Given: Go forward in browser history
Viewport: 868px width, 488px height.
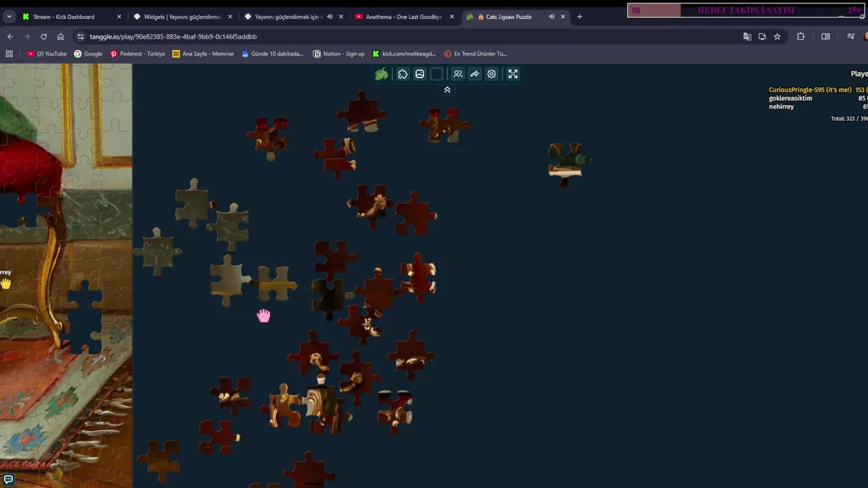Looking at the screenshot, I should 26,37.
